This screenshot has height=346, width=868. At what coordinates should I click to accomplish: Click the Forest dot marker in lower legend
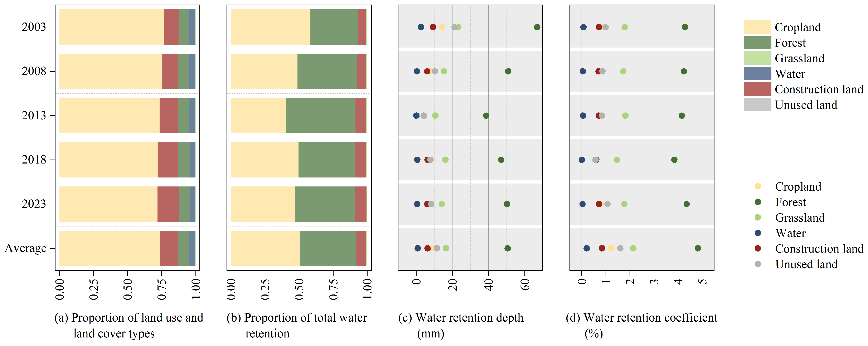point(758,202)
